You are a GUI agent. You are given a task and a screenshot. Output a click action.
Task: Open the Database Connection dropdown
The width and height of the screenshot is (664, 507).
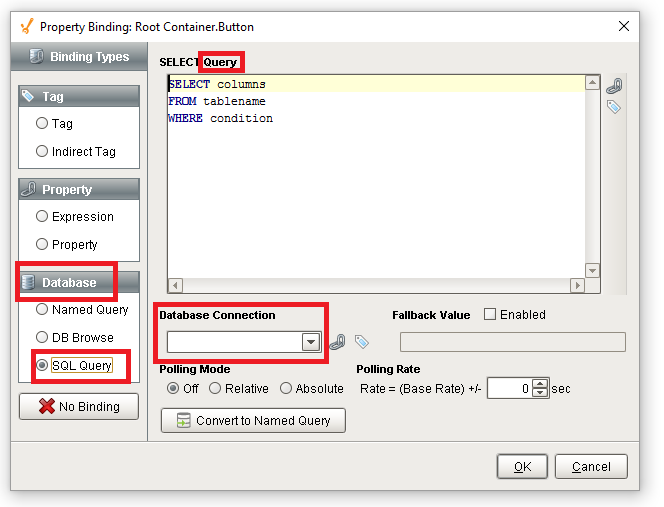[311, 342]
